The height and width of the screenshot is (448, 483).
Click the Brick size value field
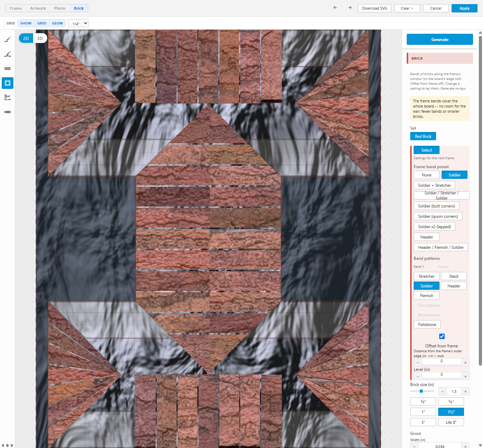coord(454,391)
